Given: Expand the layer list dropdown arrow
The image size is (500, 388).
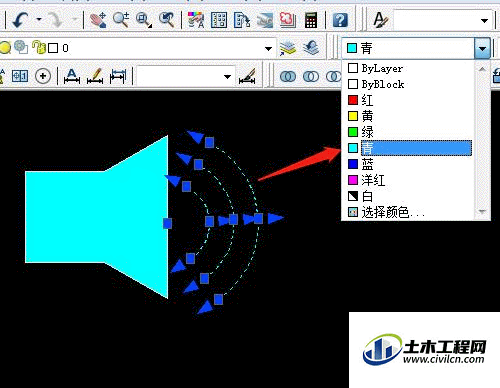Looking at the screenshot, I should click(x=268, y=49).
